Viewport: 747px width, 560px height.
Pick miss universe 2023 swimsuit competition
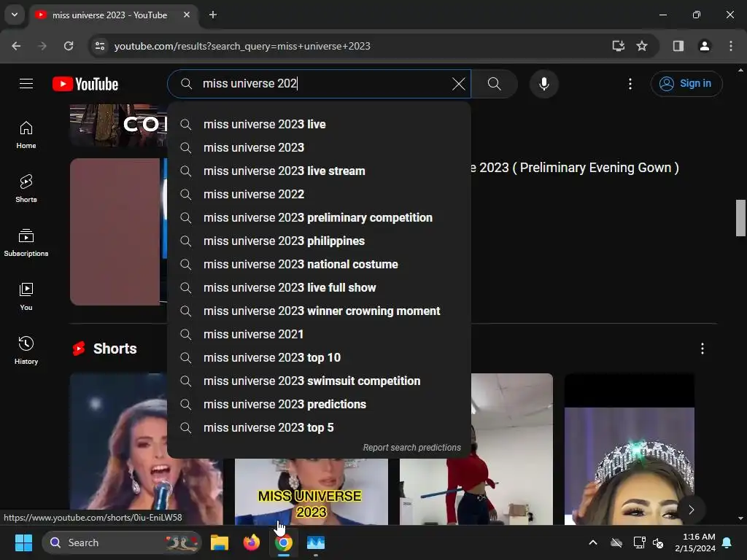[320, 381]
